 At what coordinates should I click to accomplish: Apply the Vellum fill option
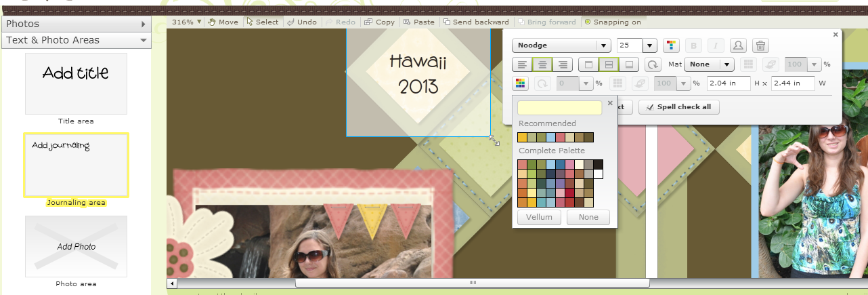click(x=539, y=217)
